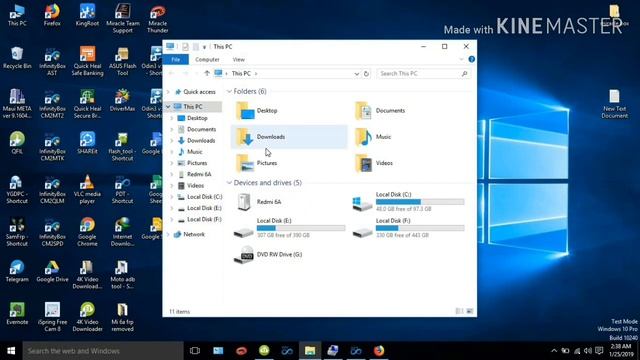The height and width of the screenshot is (360, 640).
Task: Expand Quick access in navigation pane
Action: [x=168, y=92]
